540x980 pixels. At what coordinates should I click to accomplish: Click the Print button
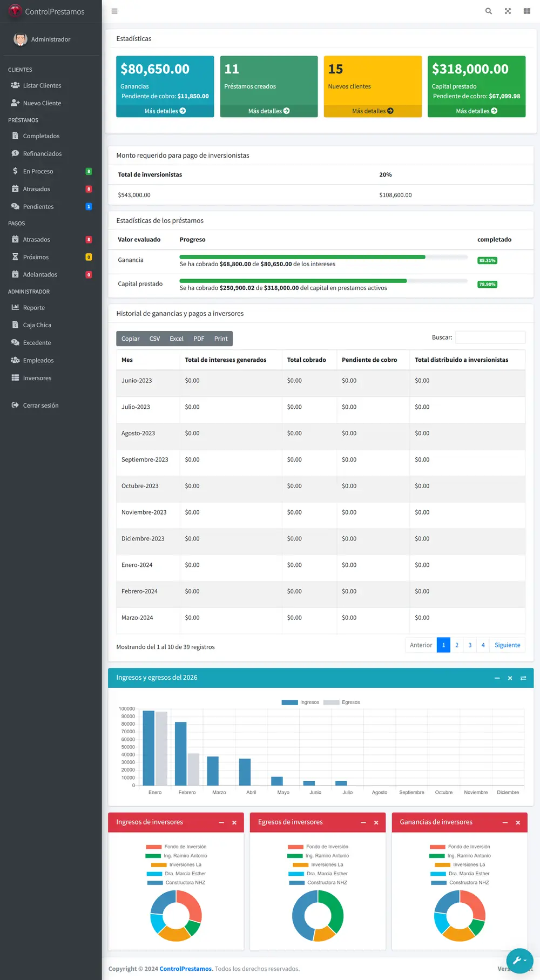221,339
